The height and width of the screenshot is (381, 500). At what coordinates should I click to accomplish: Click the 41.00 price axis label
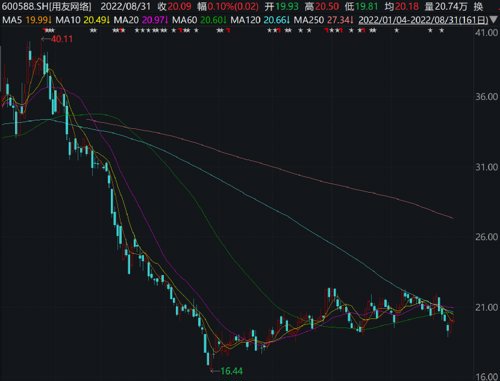point(486,33)
